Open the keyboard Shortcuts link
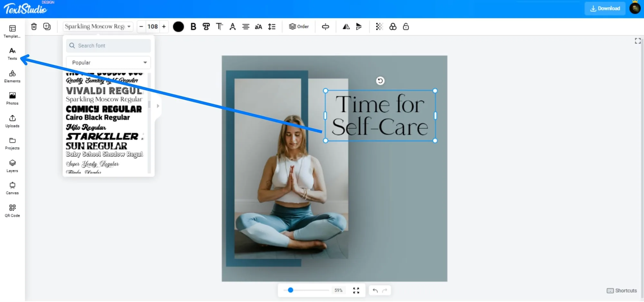Image resolution: width=644 pixels, height=302 pixels. point(622,290)
